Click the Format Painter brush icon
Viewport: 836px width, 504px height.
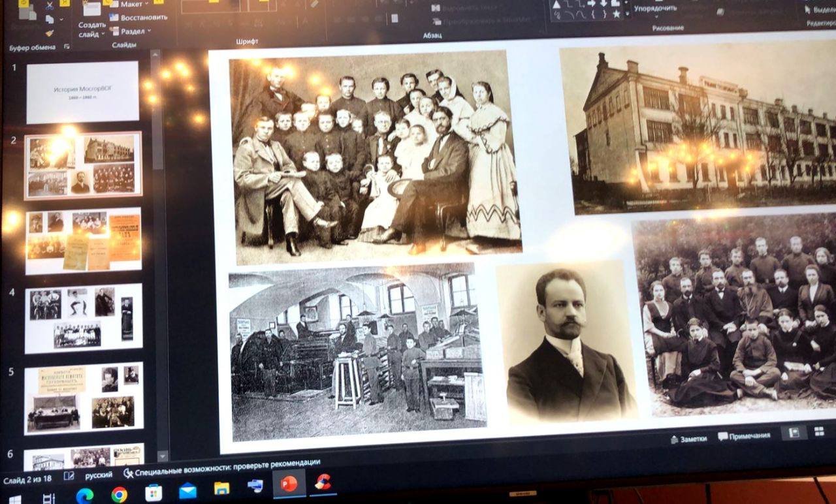pos(50,33)
